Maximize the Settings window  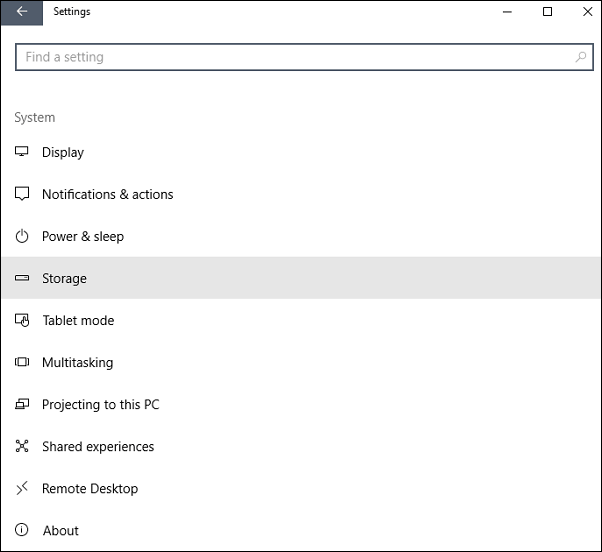click(547, 12)
